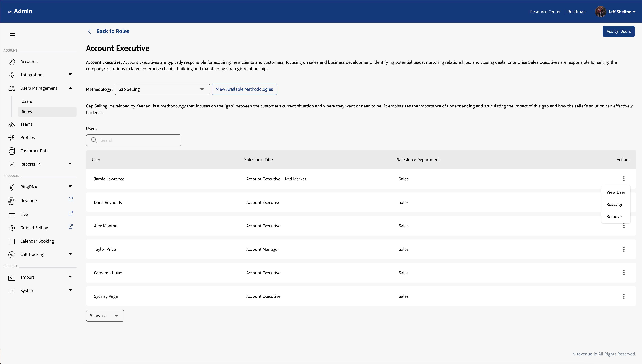Click the hamburger menu icon
Screen dimensions: 642x364
(12, 35)
